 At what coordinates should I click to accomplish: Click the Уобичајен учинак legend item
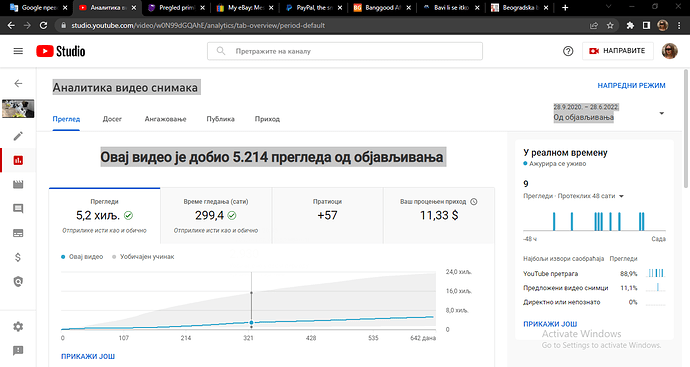(143, 257)
